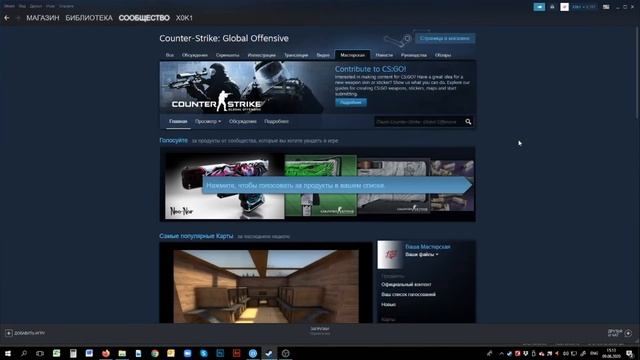
Task: Open the Ваша Мастерская link
Action: point(428,247)
